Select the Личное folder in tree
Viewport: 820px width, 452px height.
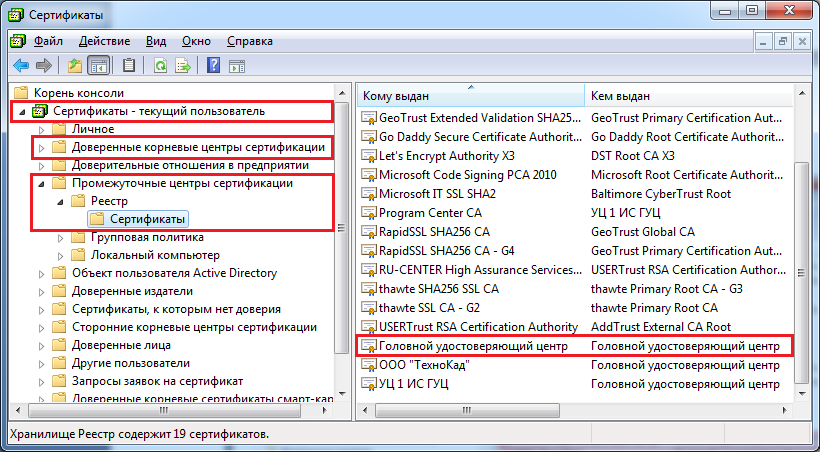93,129
